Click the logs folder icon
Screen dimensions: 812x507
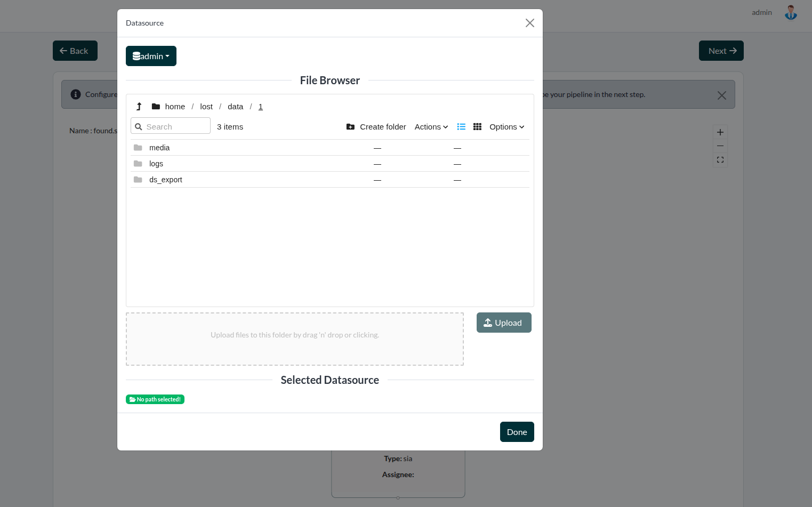[x=138, y=164]
